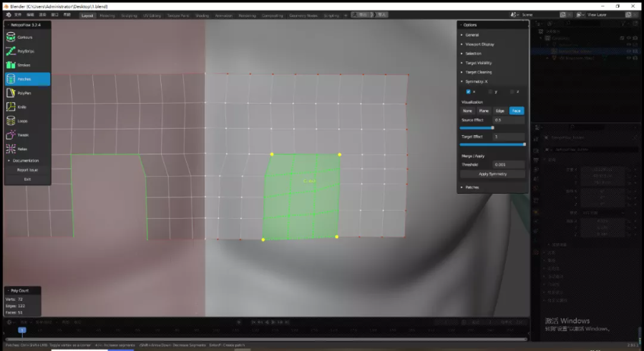Click the Threshold value field

tap(509, 164)
